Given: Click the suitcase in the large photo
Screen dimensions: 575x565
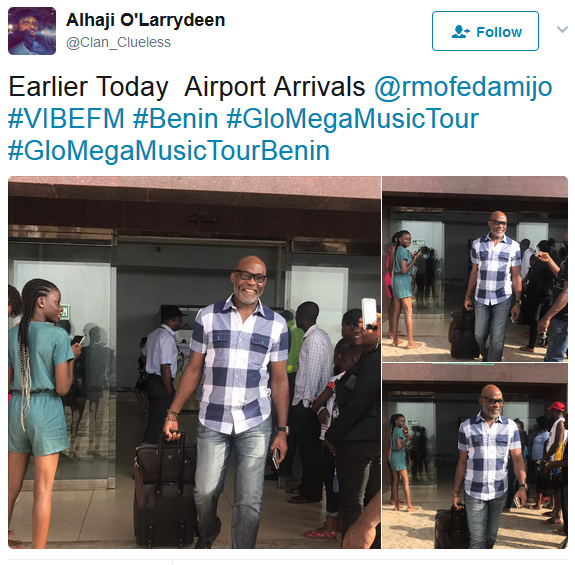Looking at the screenshot, I should tap(164, 489).
